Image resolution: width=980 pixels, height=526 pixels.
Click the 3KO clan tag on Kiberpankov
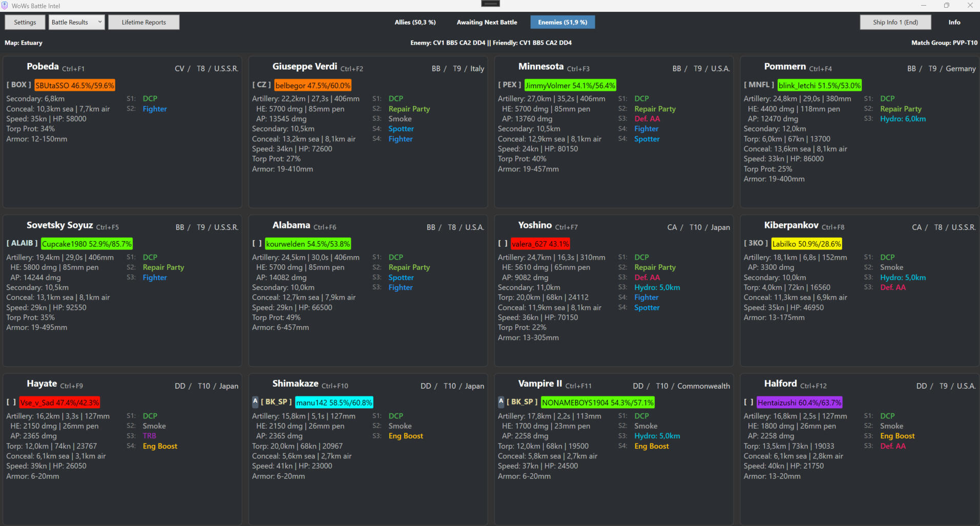(x=756, y=243)
